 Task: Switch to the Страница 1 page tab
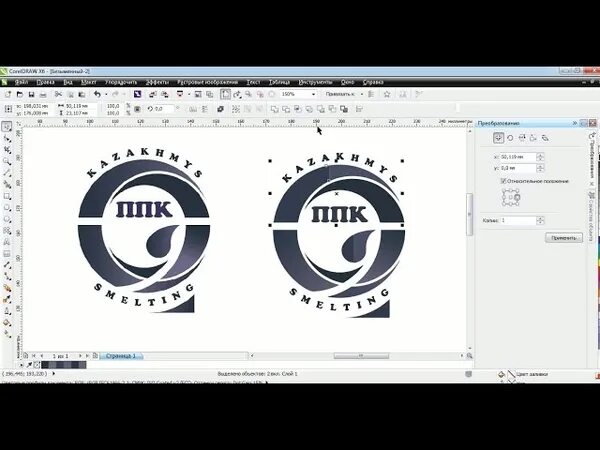121,356
